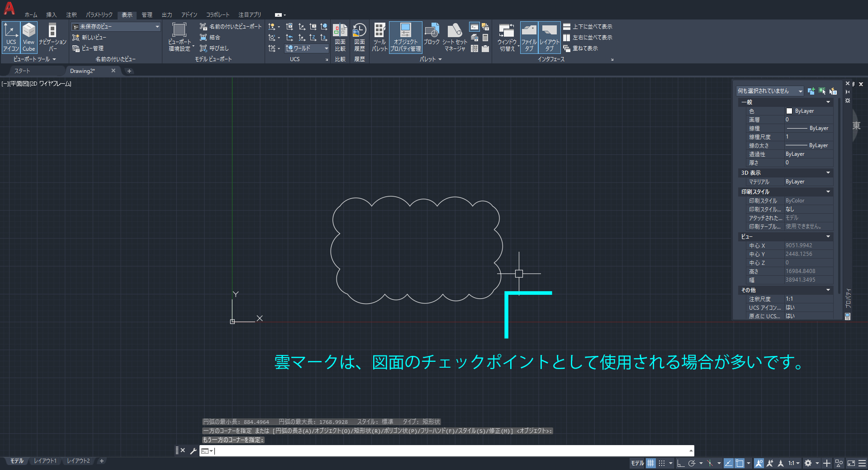The height and width of the screenshot is (470, 868).
Task: Launch the Drawing Compare (図面比較) tool
Action: 340,37
